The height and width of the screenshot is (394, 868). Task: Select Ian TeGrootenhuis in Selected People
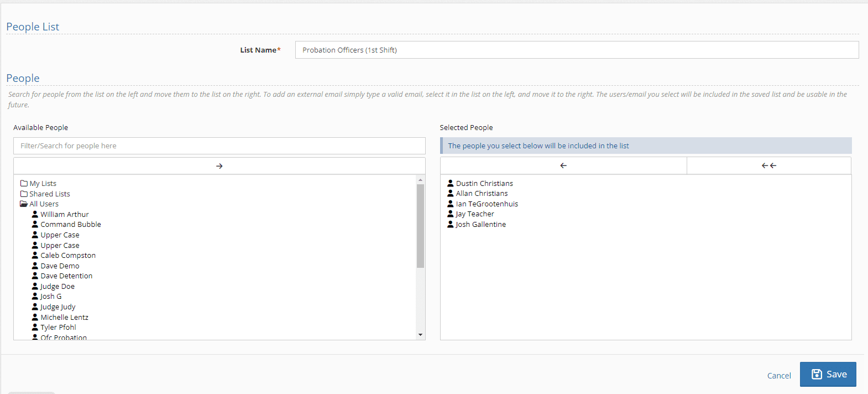click(487, 204)
